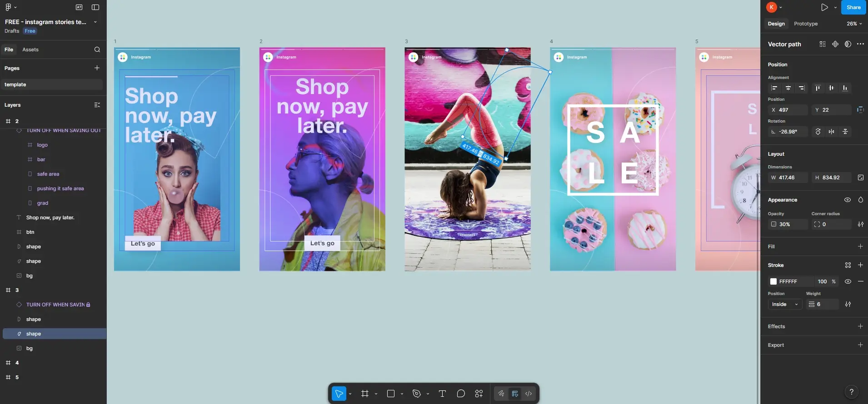Open Frame tool options chevron
Screen dimensions: 868x404
coord(376,394)
